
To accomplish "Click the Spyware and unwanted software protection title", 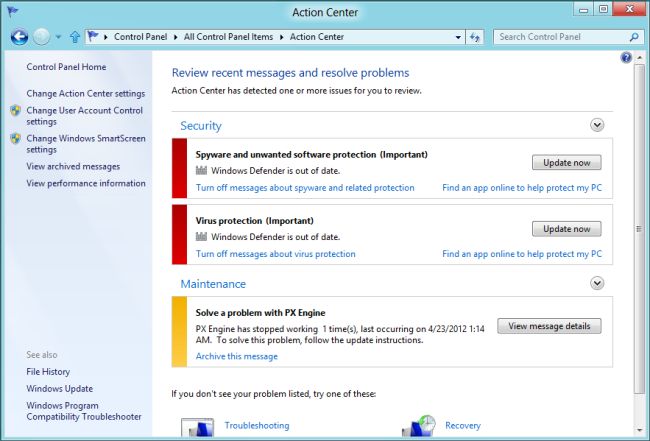I will [311, 155].
